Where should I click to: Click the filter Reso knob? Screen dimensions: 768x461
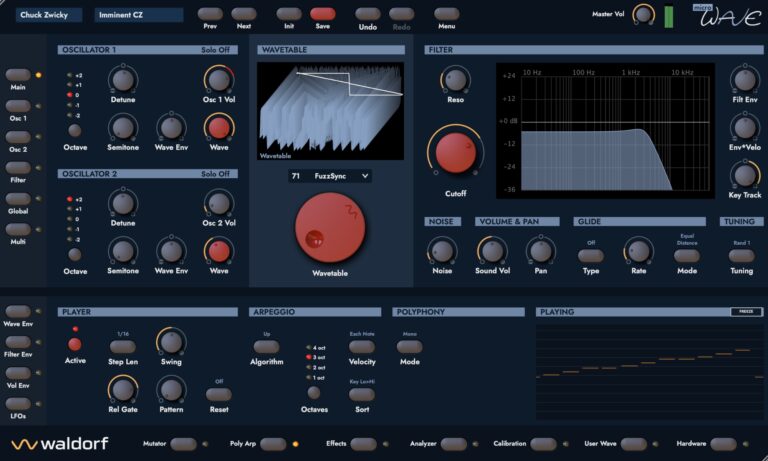click(456, 80)
